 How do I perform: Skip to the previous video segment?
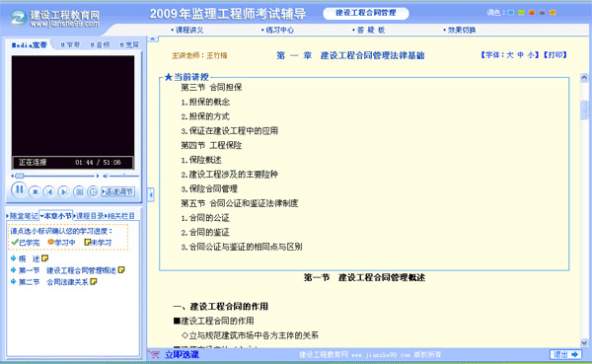click(48, 191)
